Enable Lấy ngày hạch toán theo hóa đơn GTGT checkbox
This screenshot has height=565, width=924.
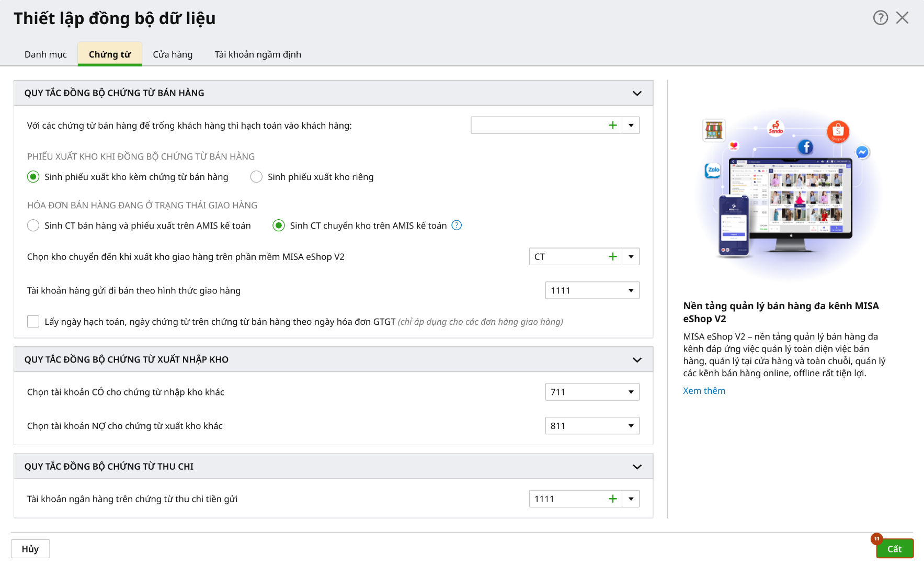click(x=33, y=322)
